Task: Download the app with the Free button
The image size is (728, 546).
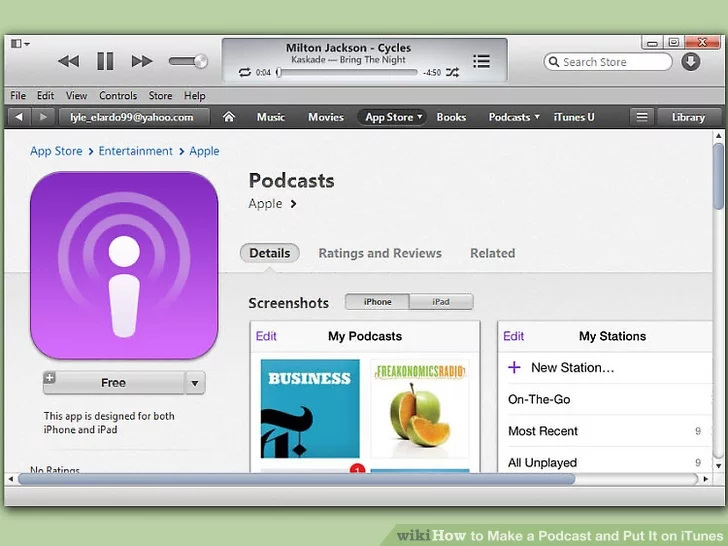Action: [114, 383]
